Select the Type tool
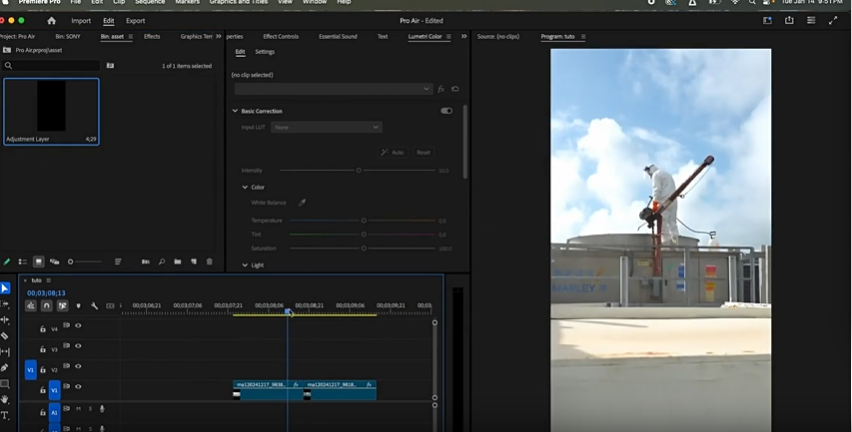The width and height of the screenshot is (852, 432). point(5,415)
